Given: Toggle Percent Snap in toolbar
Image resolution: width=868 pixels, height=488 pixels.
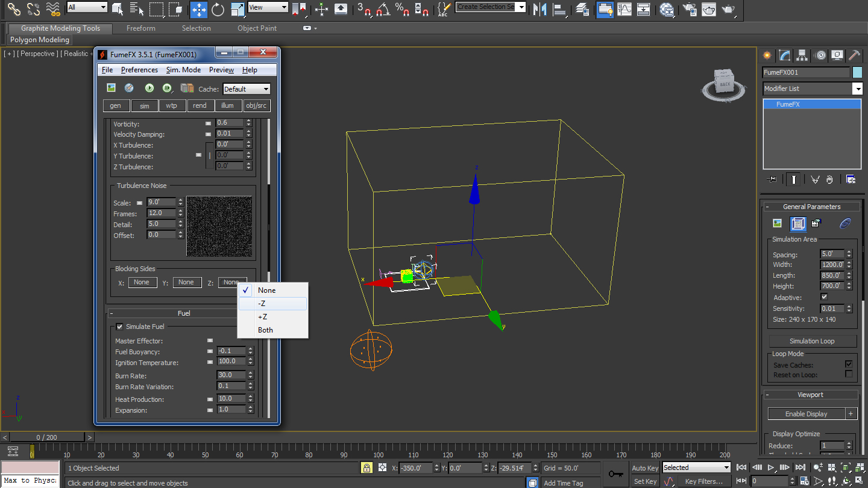Looking at the screenshot, I should 402,9.
